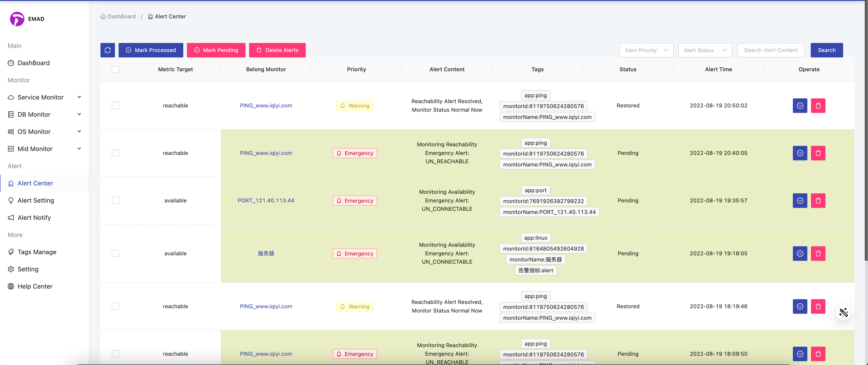
Task: Click the Service Monitor cloud icon
Action: [x=11, y=97]
